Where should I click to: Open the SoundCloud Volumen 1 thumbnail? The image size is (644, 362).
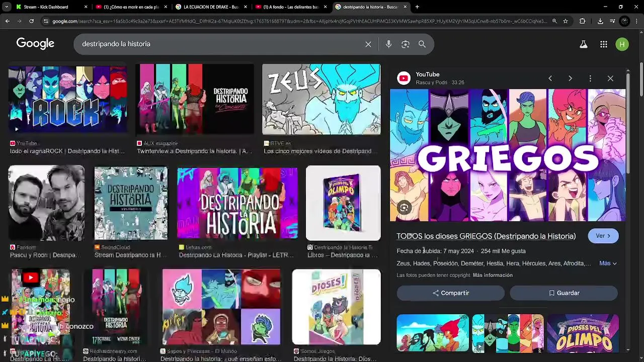[x=131, y=203]
